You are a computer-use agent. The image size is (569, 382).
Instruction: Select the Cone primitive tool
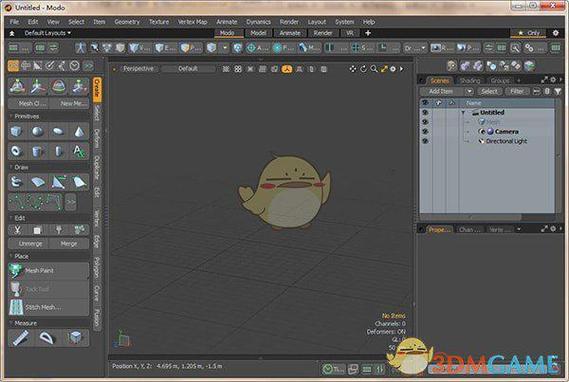click(79, 131)
